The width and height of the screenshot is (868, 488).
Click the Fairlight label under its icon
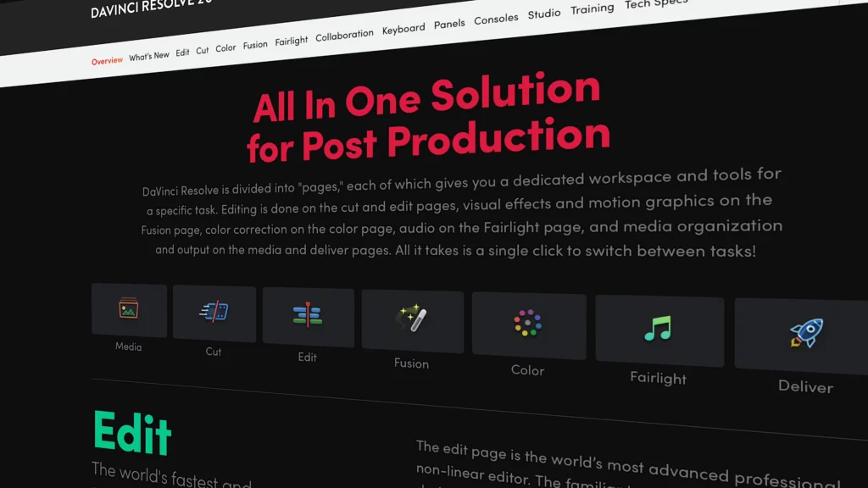point(658,379)
